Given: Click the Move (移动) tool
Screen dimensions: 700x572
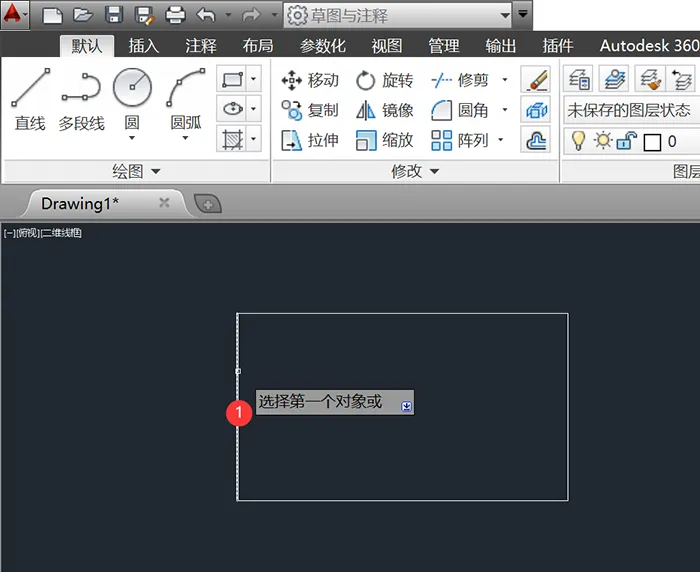Looking at the screenshot, I should tap(310, 80).
